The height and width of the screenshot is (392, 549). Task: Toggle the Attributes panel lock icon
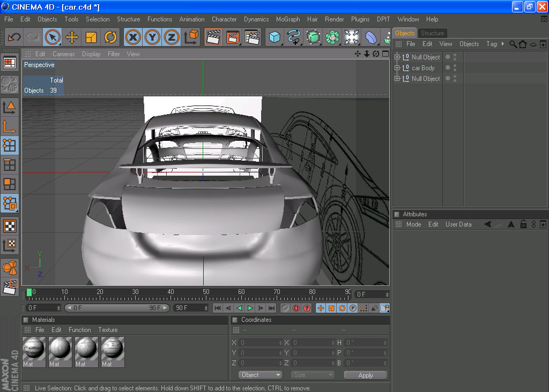pyautogui.click(x=523, y=224)
